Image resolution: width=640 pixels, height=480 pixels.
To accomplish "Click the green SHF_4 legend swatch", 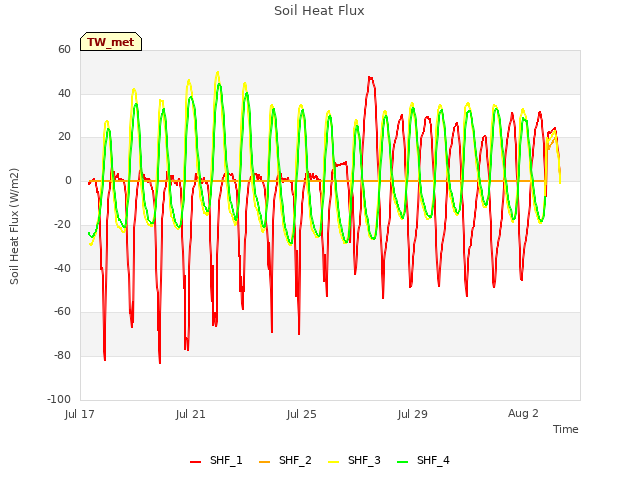I will pyautogui.click(x=402, y=462).
